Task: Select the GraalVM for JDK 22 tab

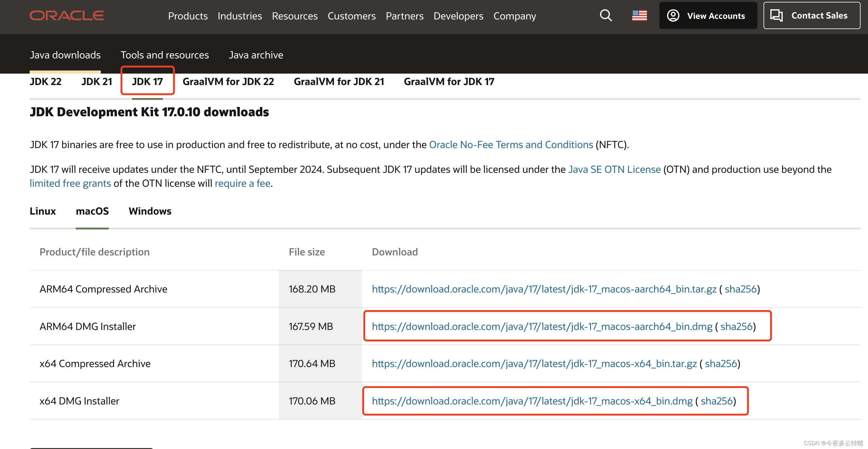Action: pyautogui.click(x=228, y=82)
